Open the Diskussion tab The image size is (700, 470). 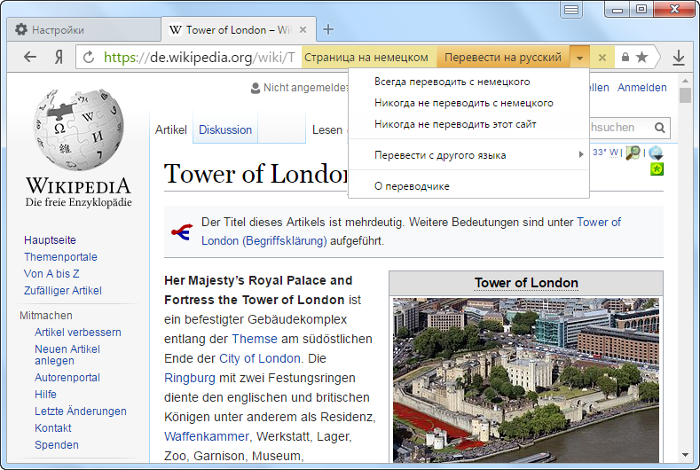click(x=225, y=130)
